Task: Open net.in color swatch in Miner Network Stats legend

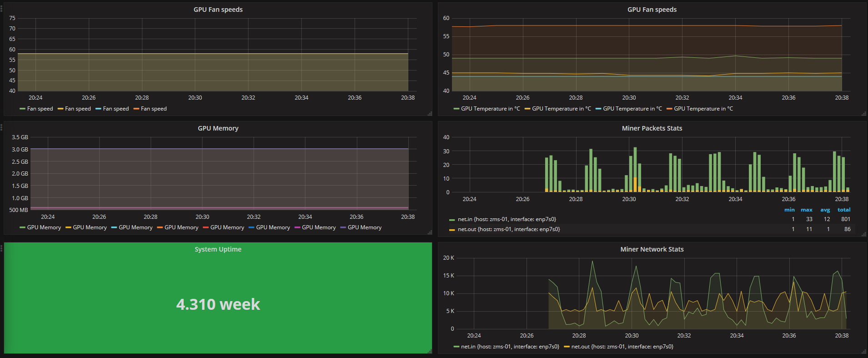Action: click(x=456, y=347)
